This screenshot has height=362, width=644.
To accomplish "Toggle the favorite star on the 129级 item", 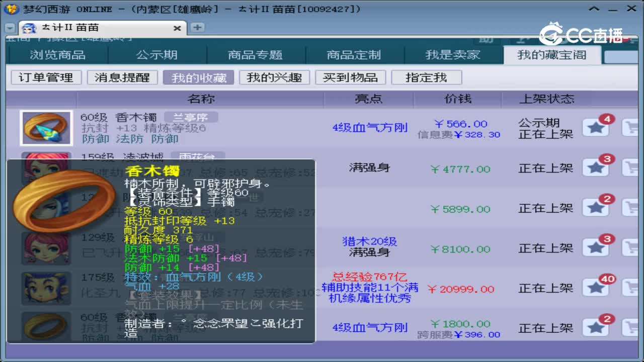I will click(x=596, y=248).
